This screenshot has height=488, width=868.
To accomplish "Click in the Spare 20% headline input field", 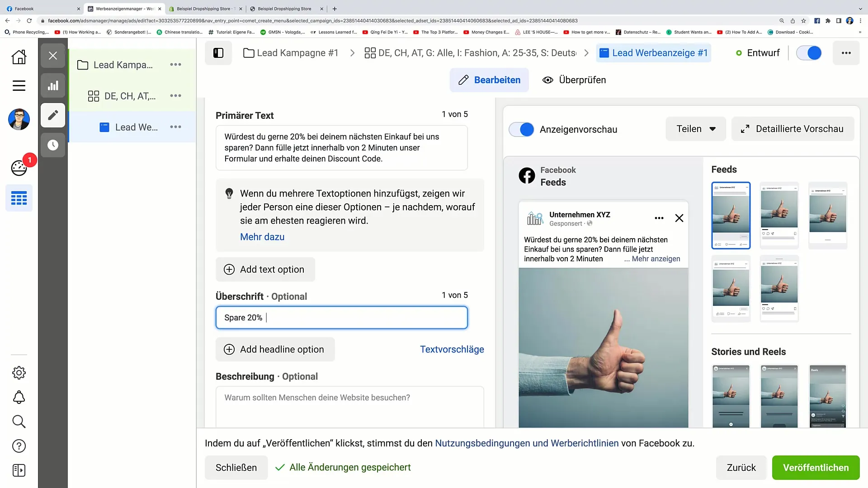I will pos(343,318).
